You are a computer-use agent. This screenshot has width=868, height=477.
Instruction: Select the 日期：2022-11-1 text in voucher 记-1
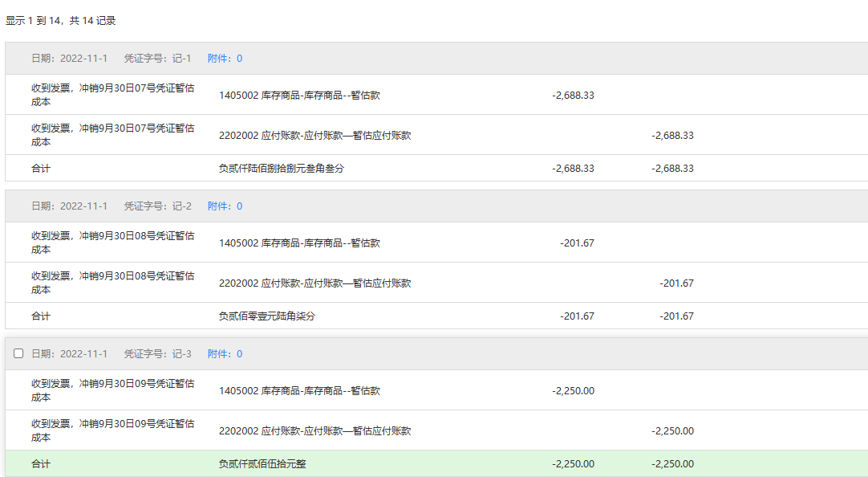coord(69,59)
